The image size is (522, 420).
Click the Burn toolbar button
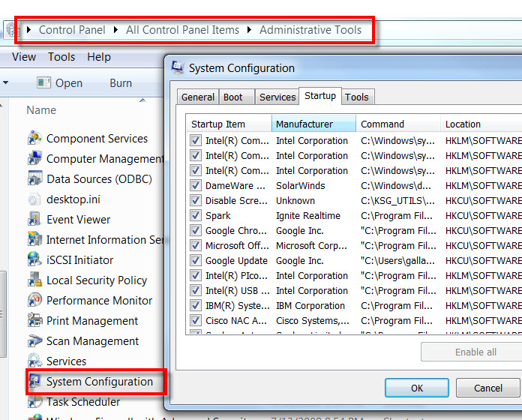click(x=121, y=82)
